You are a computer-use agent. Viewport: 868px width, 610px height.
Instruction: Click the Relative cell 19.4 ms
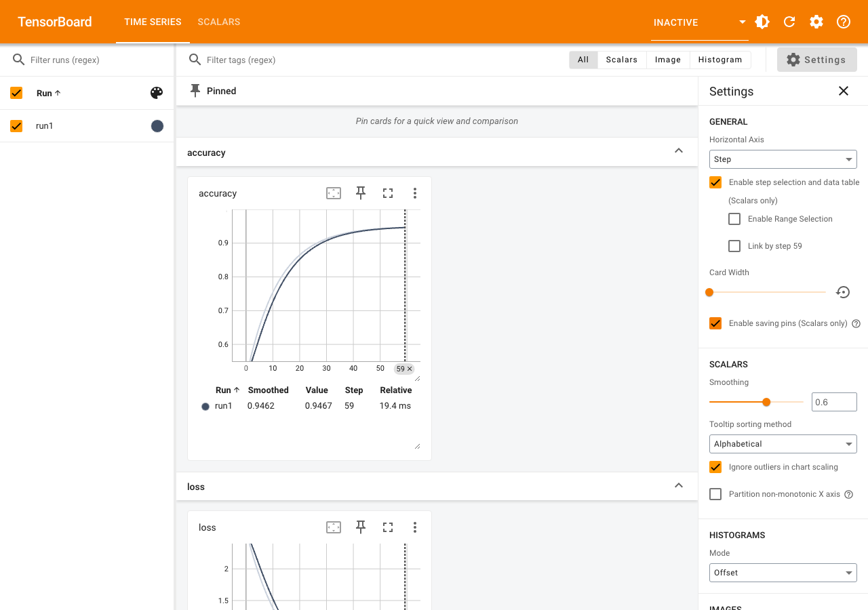[395, 406]
